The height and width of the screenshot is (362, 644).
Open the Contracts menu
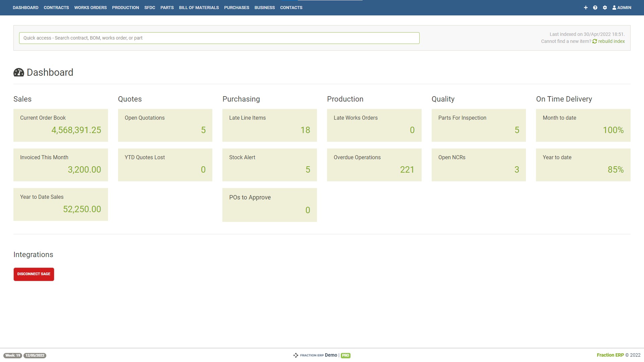56,7
